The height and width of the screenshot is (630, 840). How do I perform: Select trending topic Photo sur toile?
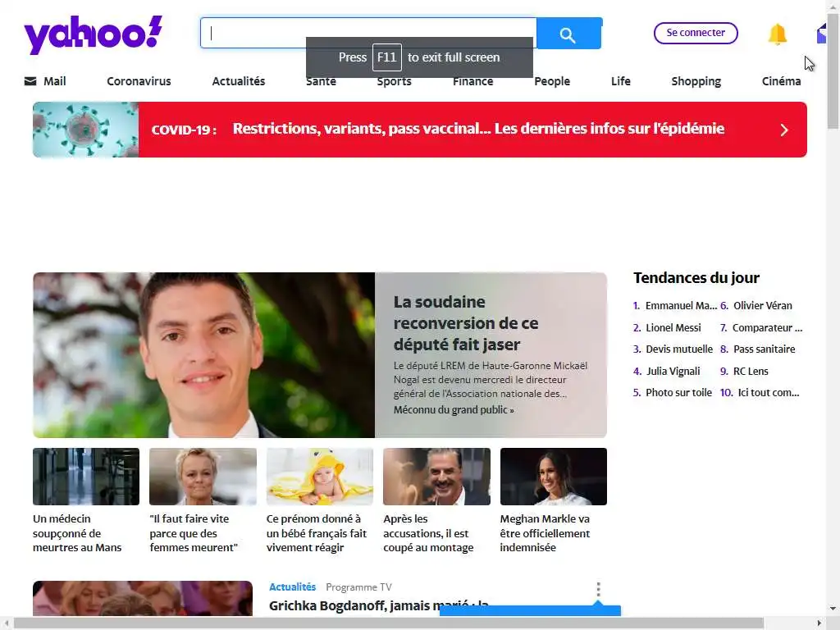tap(678, 392)
